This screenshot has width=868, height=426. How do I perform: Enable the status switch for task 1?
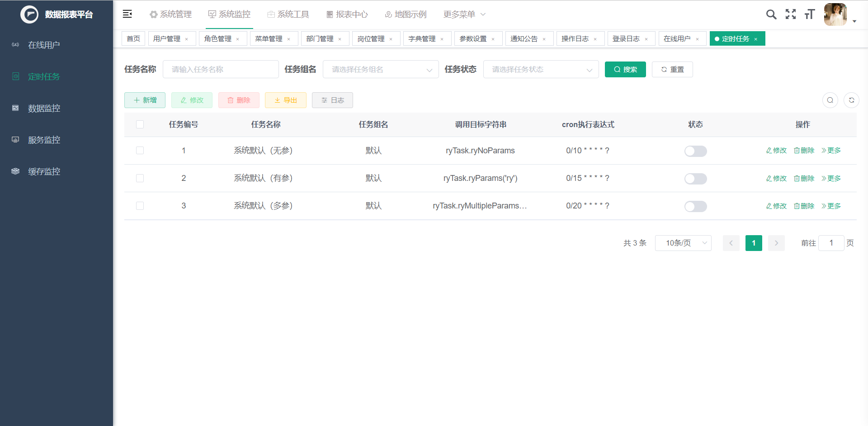pos(695,151)
